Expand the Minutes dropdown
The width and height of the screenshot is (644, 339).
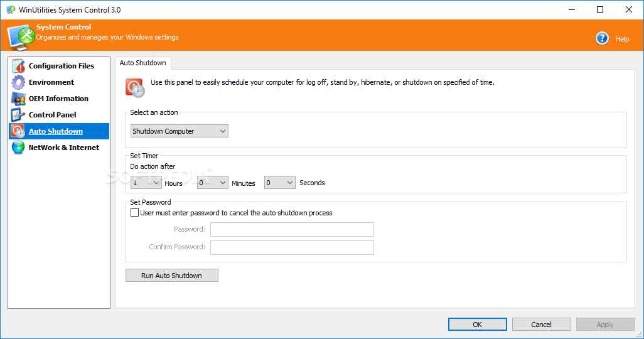coord(212,183)
